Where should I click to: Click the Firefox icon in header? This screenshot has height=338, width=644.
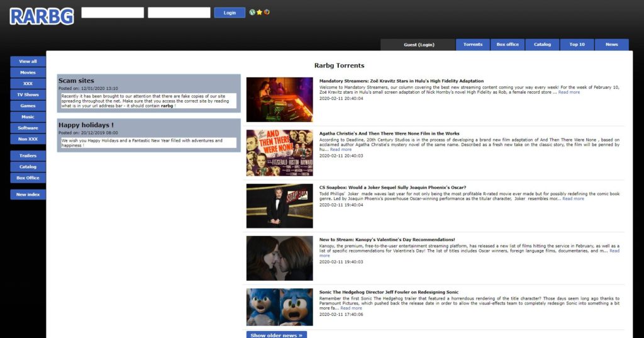click(267, 13)
